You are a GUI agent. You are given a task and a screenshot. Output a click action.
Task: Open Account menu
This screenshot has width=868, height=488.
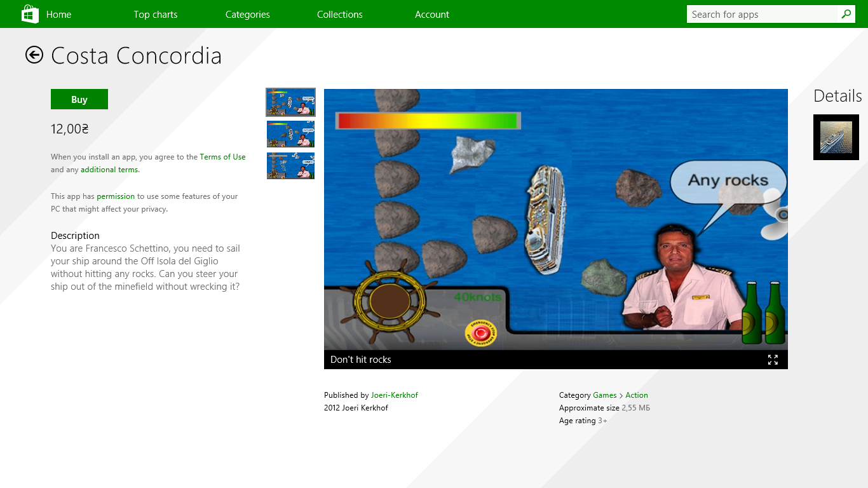point(432,15)
